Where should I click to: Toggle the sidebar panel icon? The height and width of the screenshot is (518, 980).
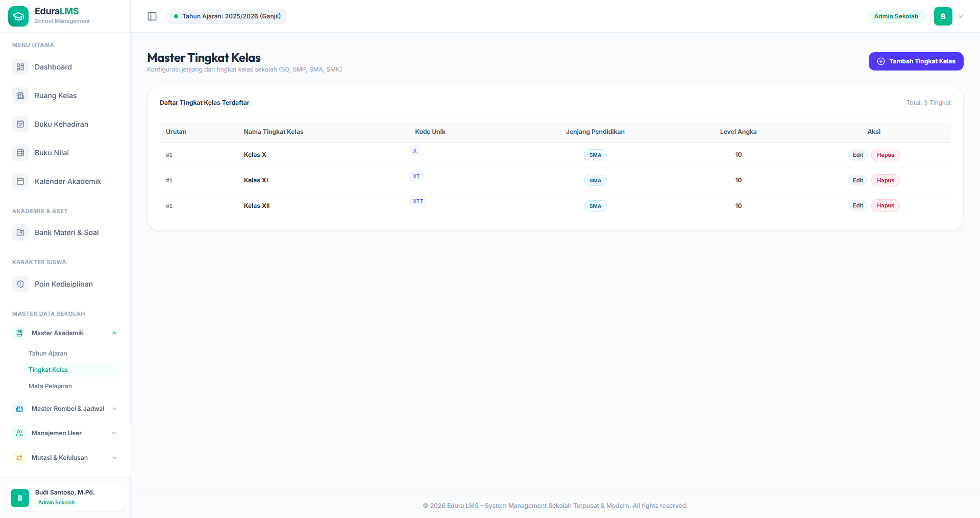[152, 16]
